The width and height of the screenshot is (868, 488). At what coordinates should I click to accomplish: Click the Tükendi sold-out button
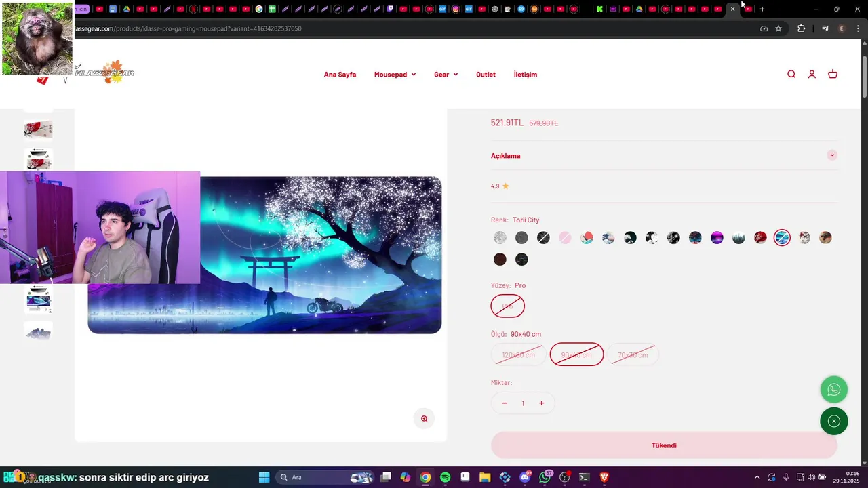click(664, 445)
